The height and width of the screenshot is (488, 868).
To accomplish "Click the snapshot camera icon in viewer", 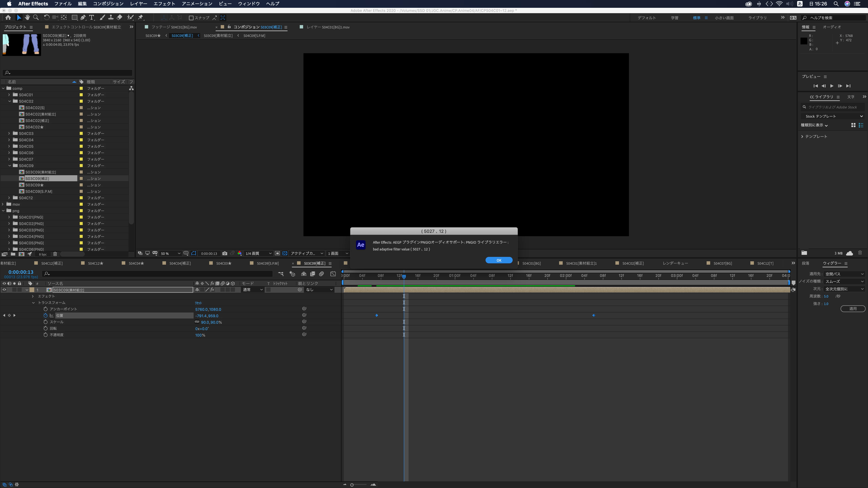I will click(x=225, y=253).
